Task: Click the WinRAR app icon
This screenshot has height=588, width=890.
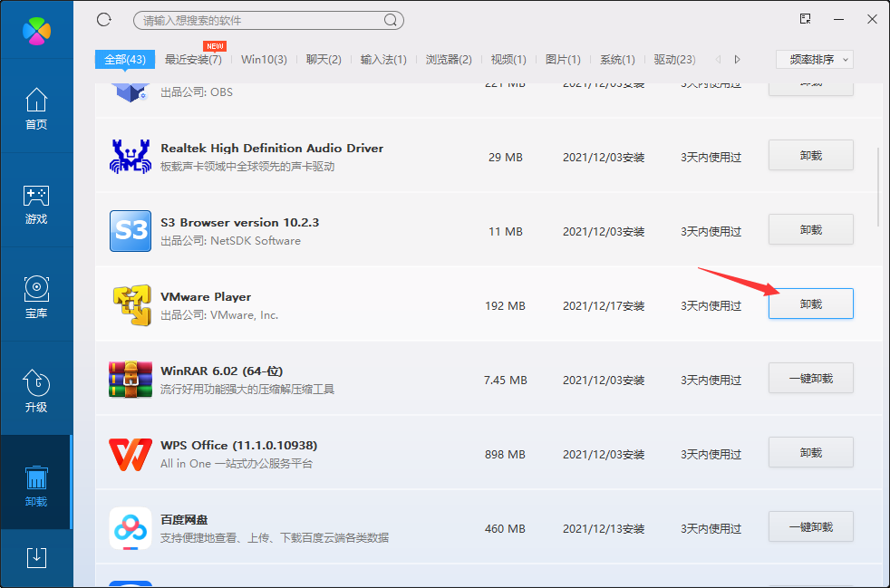Action: click(131, 379)
